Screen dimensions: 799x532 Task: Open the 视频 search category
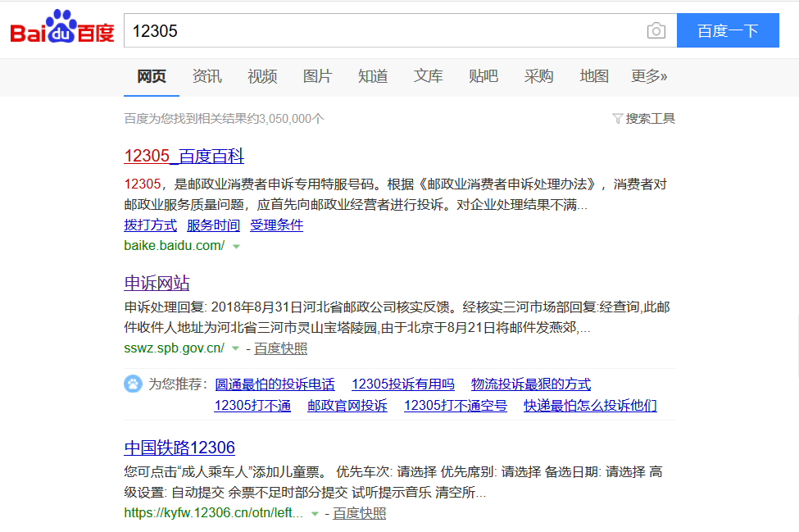pyautogui.click(x=261, y=75)
